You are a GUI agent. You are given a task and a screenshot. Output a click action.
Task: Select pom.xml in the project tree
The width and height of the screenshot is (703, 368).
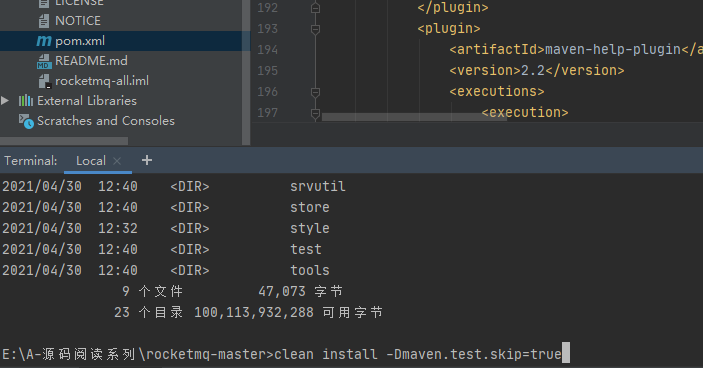coord(80,41)
